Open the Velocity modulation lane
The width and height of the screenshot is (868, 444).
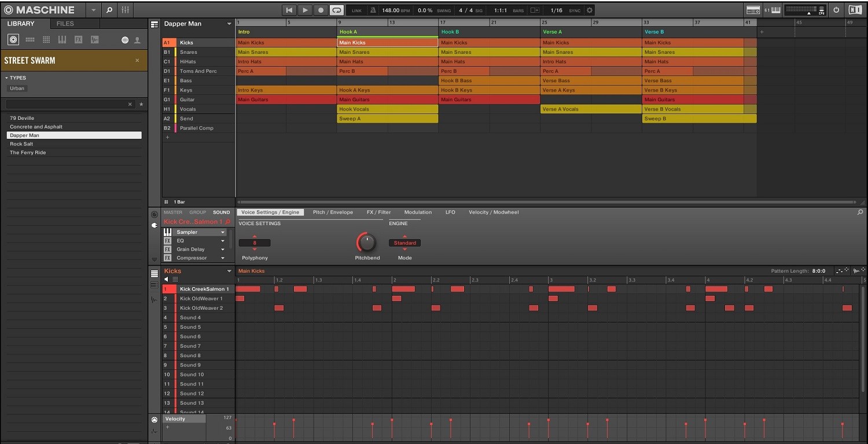coord(184,419)
